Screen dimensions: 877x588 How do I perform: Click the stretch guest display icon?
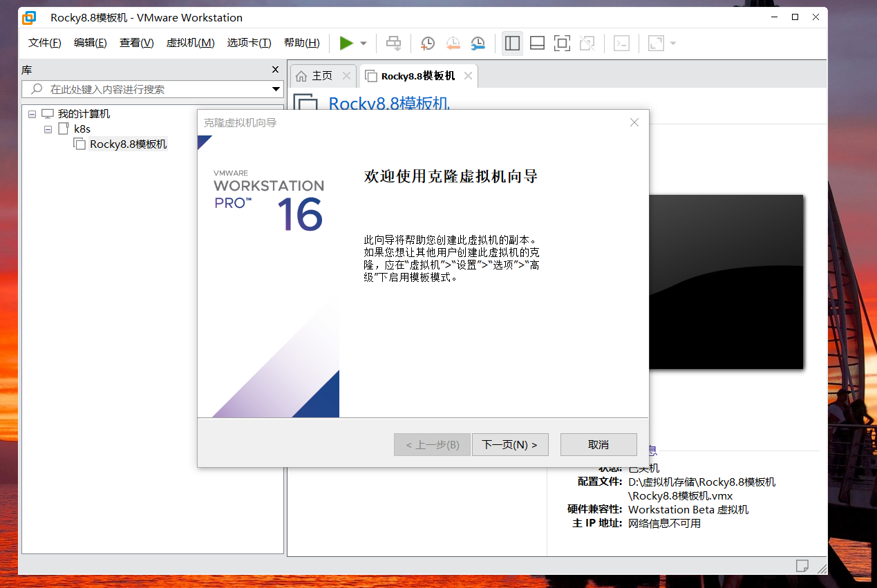tap(656, 44)
